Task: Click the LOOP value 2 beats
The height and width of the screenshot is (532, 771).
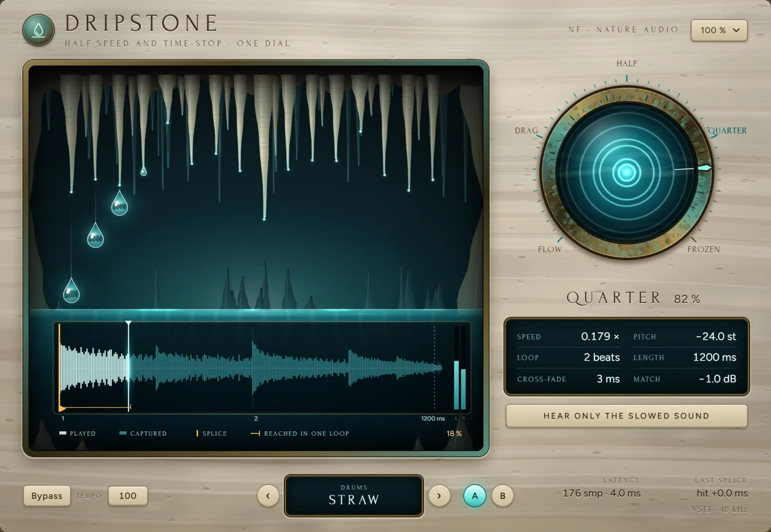Action: click(x=602, y=357)
